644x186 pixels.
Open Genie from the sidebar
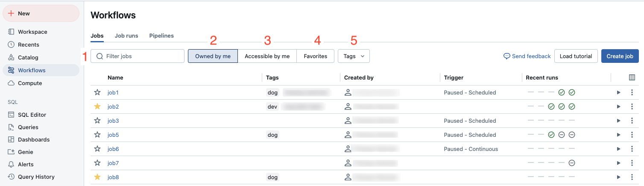tap(25, 152)
